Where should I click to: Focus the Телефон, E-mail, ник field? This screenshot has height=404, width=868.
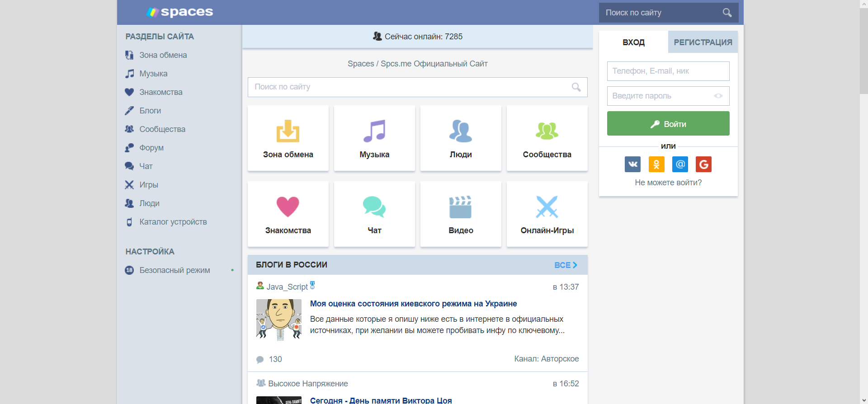coord(668,71)
